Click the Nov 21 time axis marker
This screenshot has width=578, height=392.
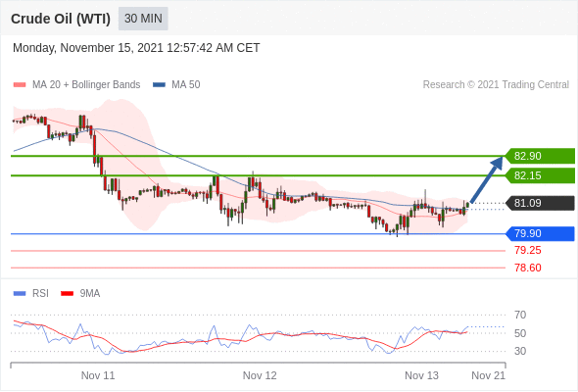[x=489, y=375]
